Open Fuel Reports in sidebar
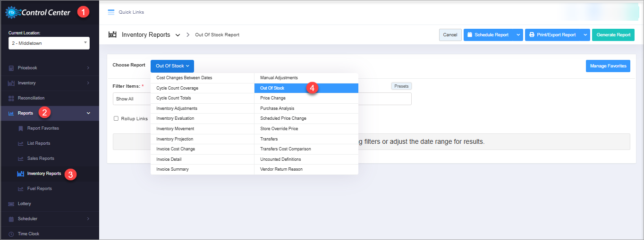 point(39,189)
